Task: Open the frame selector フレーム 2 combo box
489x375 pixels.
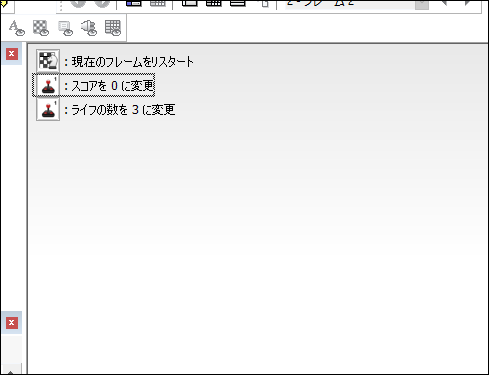Action: tap(357, 4)
